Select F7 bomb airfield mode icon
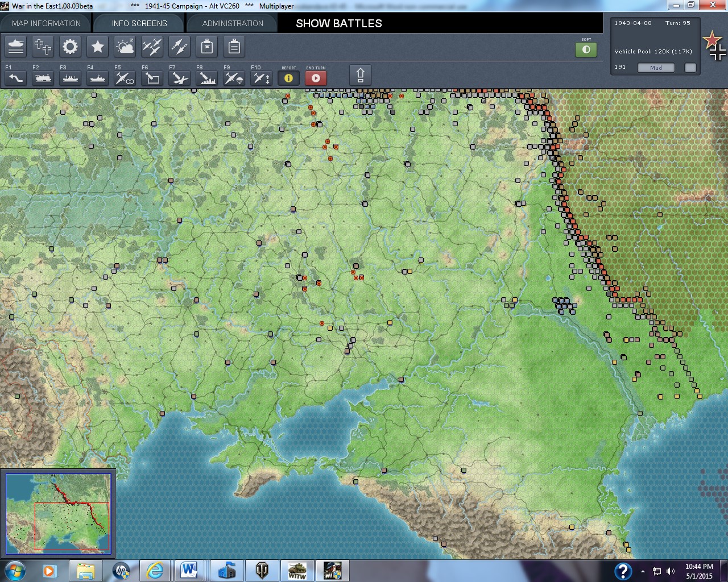The height and width of the screenshot is (582, 728). [x=180, y=78]
